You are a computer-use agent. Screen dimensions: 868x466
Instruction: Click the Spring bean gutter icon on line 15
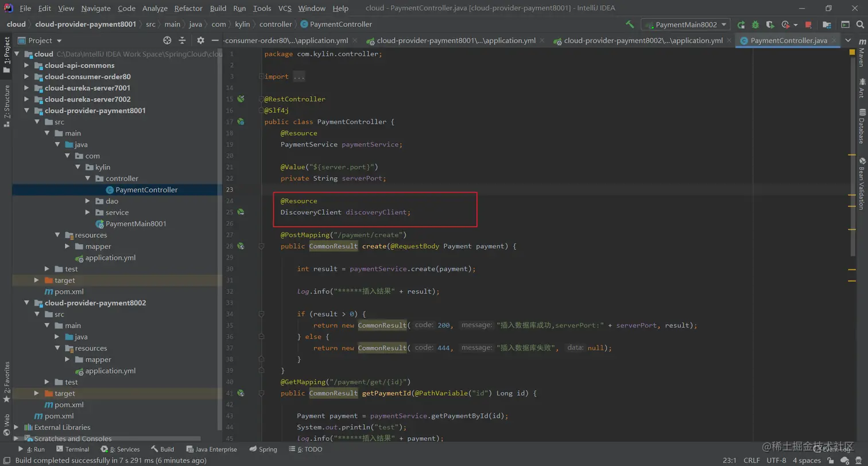241,99
